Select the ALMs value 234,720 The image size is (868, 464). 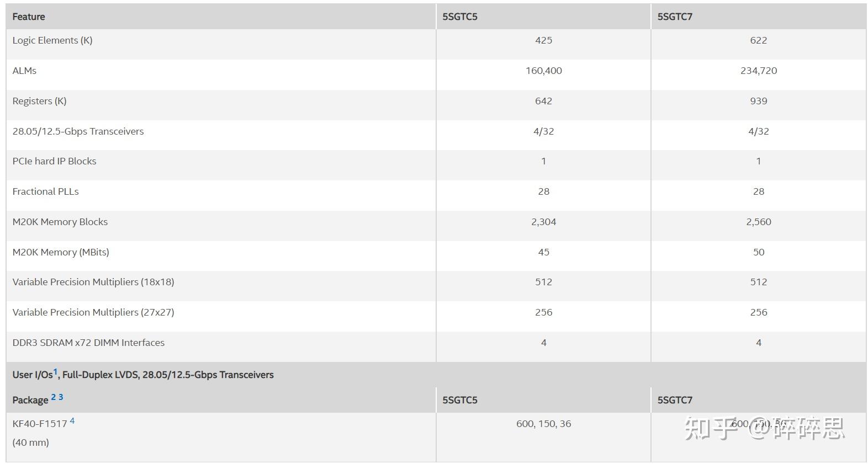point(758,71)
